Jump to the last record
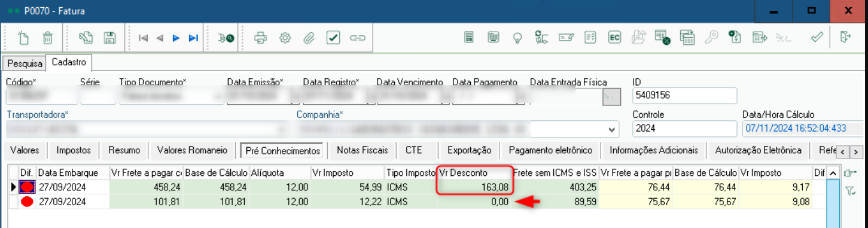 (x=193, y=38)
